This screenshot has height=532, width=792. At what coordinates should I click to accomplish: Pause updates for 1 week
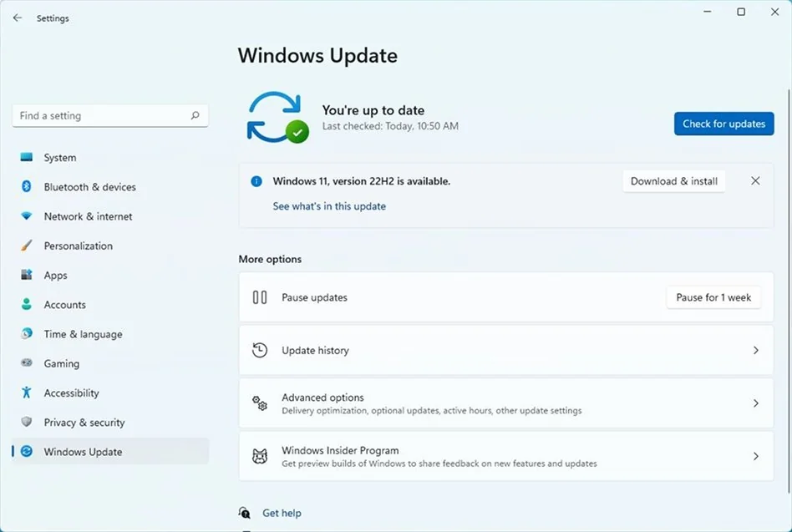(x=713, y=297)
